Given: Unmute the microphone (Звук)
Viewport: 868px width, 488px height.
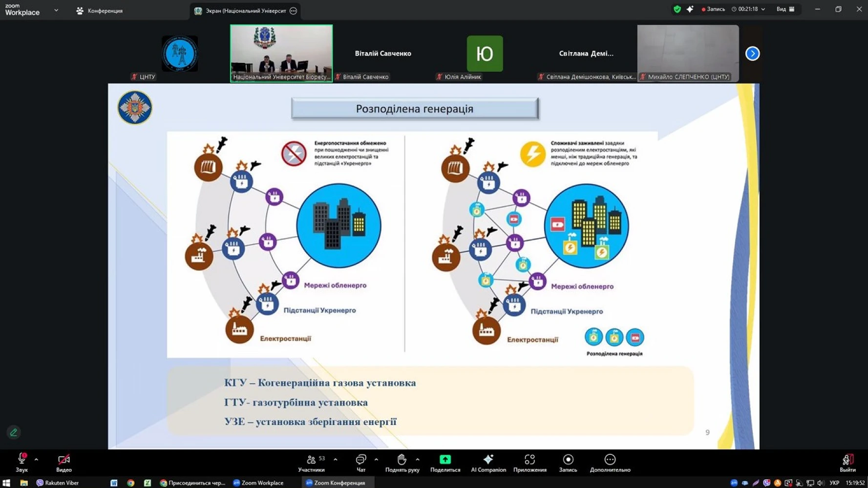Looking at the screenshot, I should coord(21,463).
